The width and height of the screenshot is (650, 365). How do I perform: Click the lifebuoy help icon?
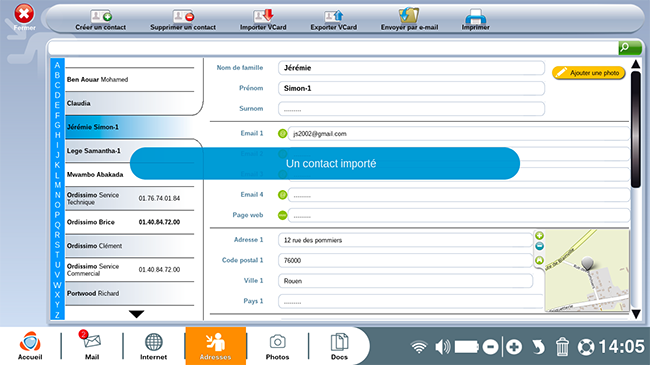coord(586,347)
